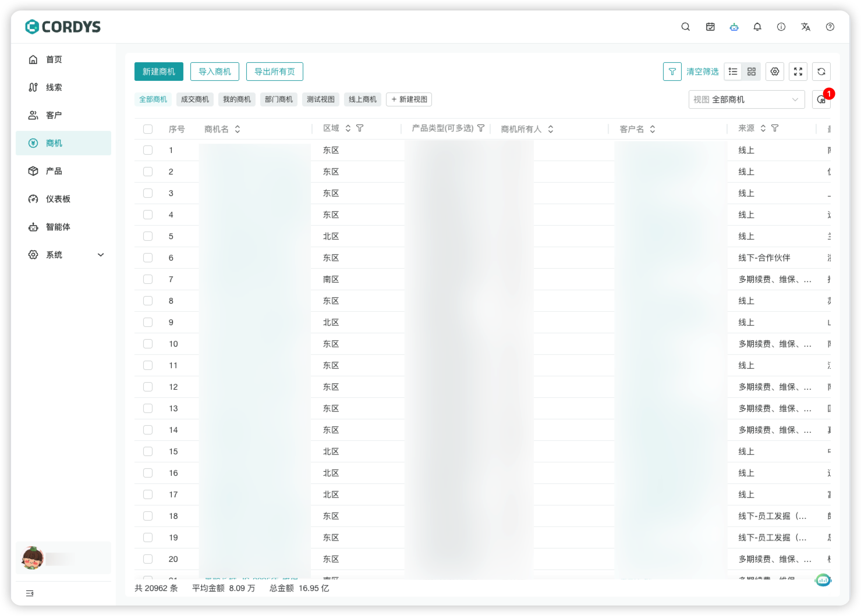Enter fullscreen mode for the table

click(x=798, y=72)
